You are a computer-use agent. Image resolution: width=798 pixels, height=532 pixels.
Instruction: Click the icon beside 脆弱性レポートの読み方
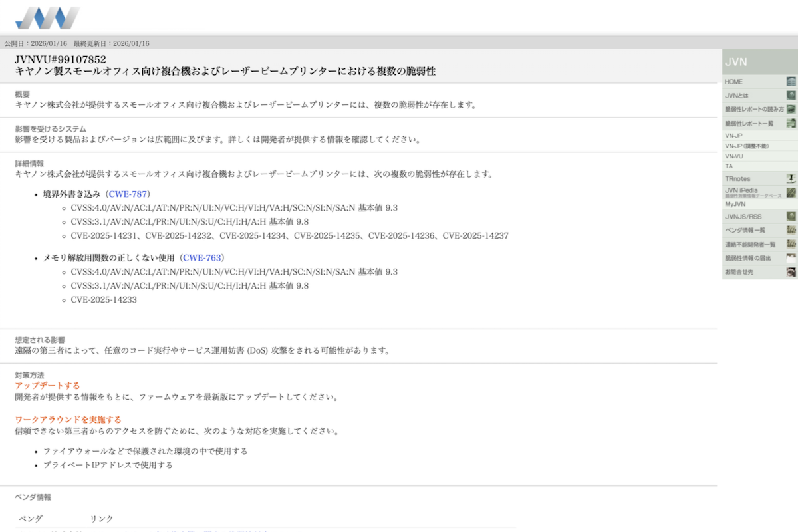click(x=791, y=109)
